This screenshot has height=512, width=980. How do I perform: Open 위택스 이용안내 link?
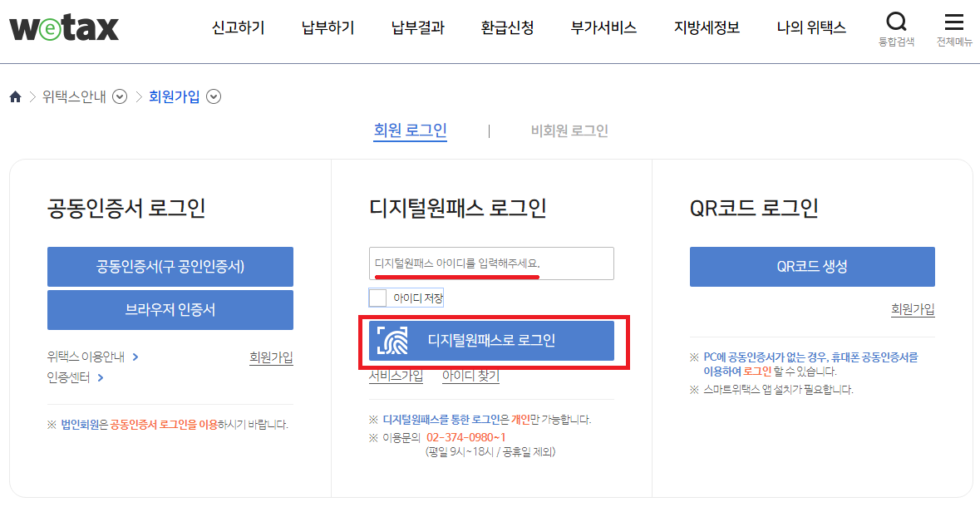coord(92,357)
